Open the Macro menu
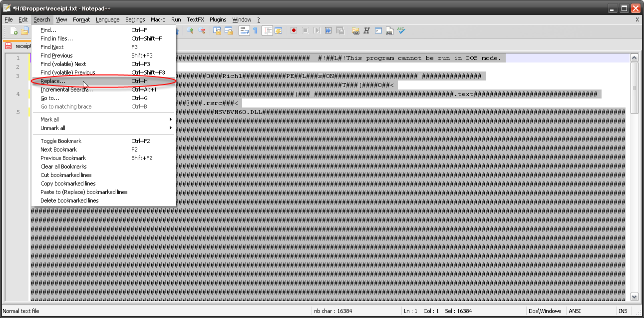 tap(158, 19)
